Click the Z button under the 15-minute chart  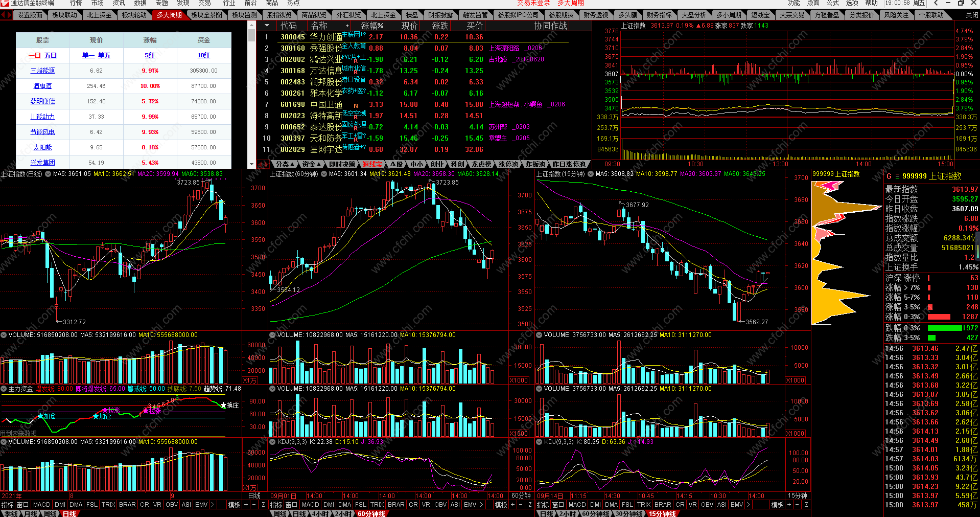tap(806, 505)
